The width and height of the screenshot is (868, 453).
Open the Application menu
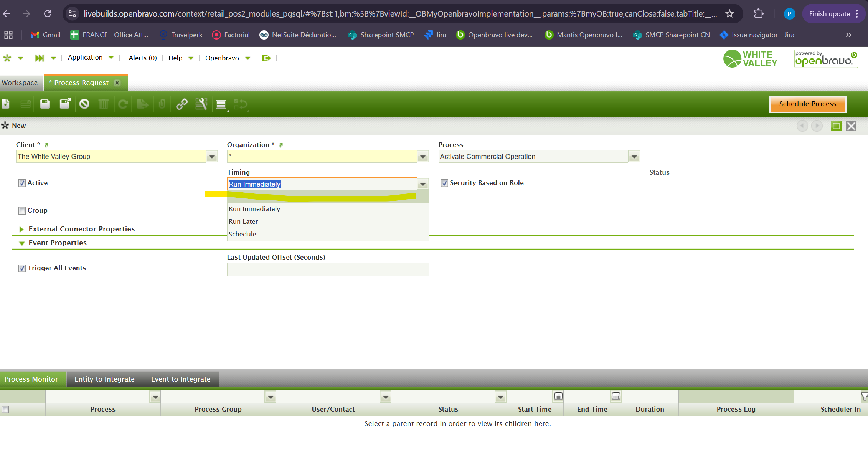[85, 58]
